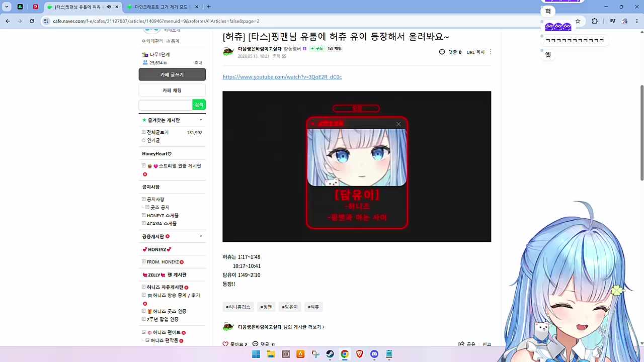This screenshot has width=644, height=362.
Task: Open the 굿즈 공지 board
Action: pyautogui.click(x=160, y=208)
